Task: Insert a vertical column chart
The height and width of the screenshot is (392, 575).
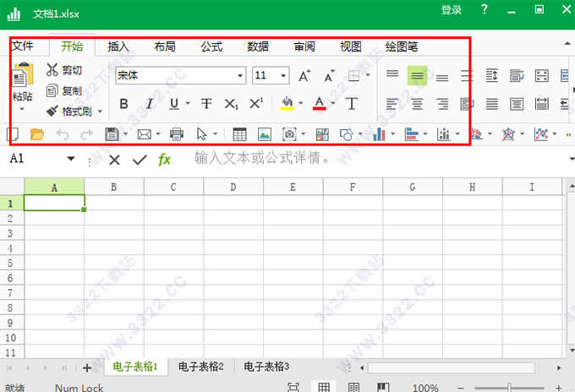Action: (x=379, y=134)
